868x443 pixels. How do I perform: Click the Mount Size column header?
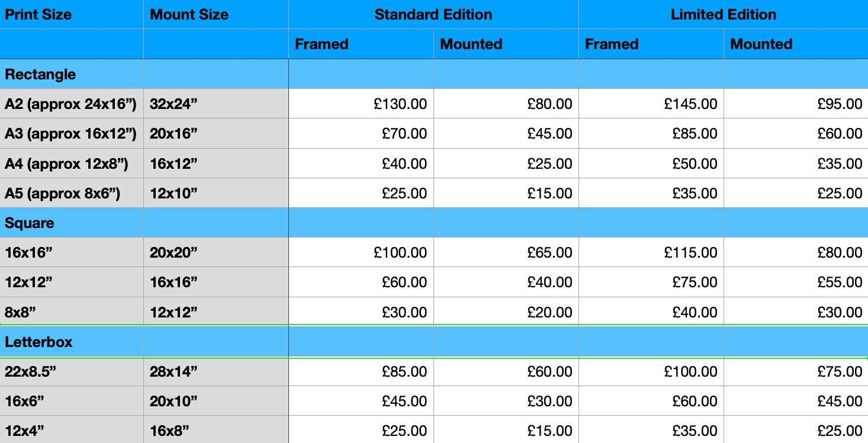pos(216,14)
